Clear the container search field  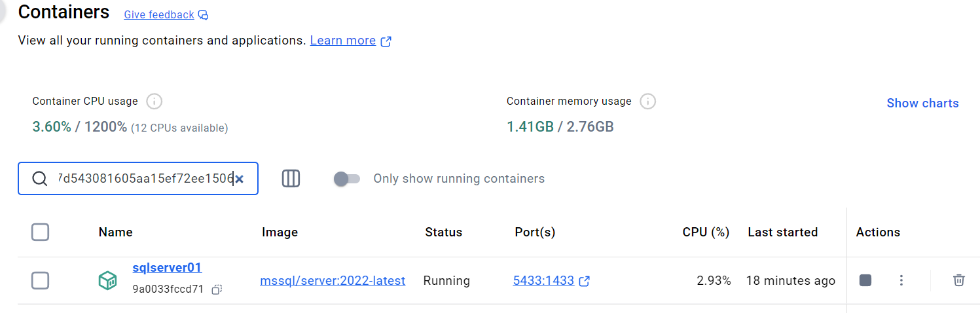click(x=240, y=179)
